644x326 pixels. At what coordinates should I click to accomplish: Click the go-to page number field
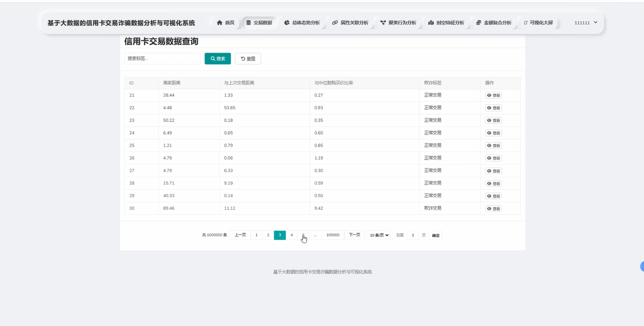coord(413,235)
